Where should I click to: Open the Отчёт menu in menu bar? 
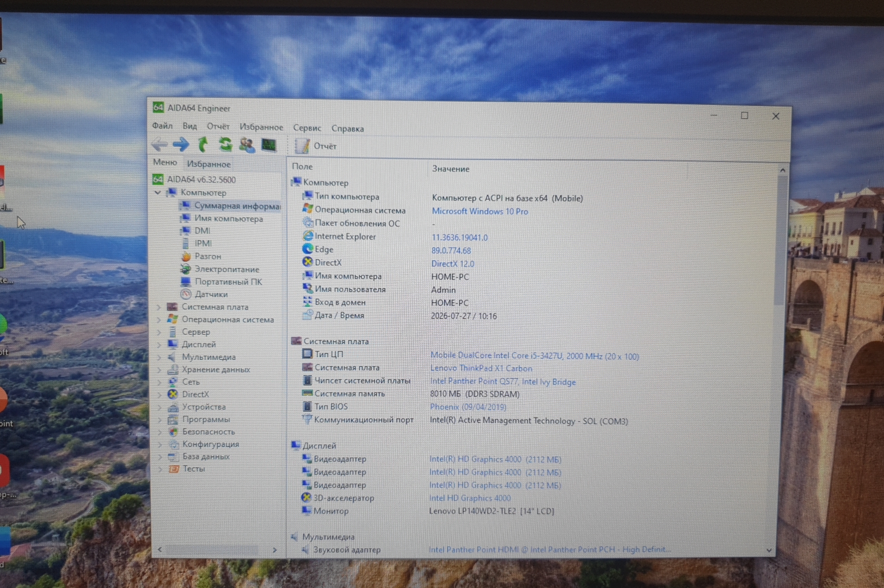point(218,126)
